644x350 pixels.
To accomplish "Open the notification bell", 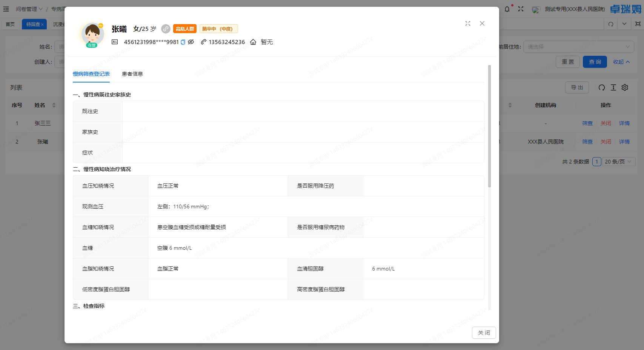I will pos(507,8).
